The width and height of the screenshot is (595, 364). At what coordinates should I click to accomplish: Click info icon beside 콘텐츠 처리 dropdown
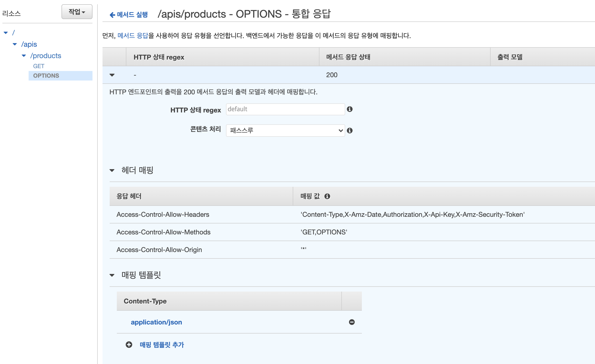(x=349, y=131)
